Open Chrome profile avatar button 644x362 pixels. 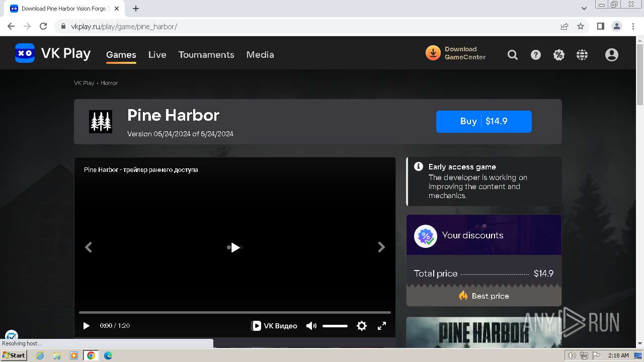click(616, 26)
